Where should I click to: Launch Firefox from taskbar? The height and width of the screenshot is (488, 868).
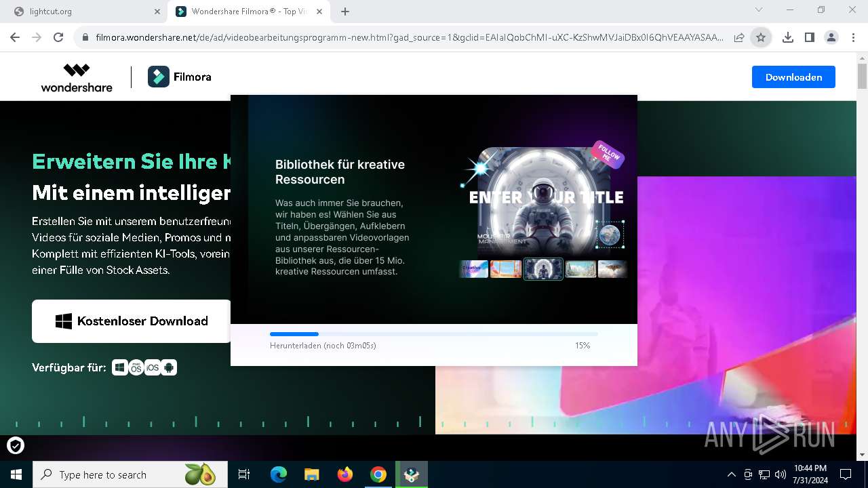pyautogui.click(x=345, y=474)
